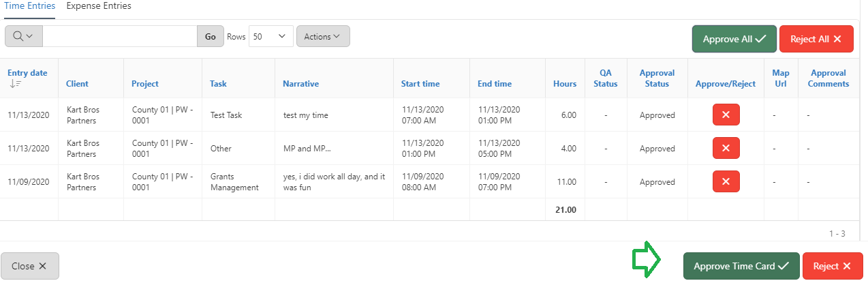Reject the Test Task entry with red X
This screenshot has height=283, width=868.
(726, 115)
